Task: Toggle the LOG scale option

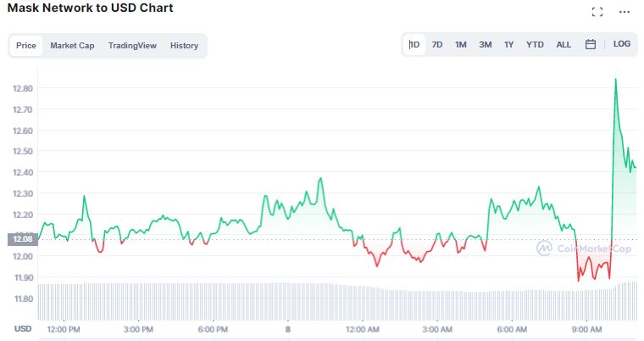Action: 621,43
